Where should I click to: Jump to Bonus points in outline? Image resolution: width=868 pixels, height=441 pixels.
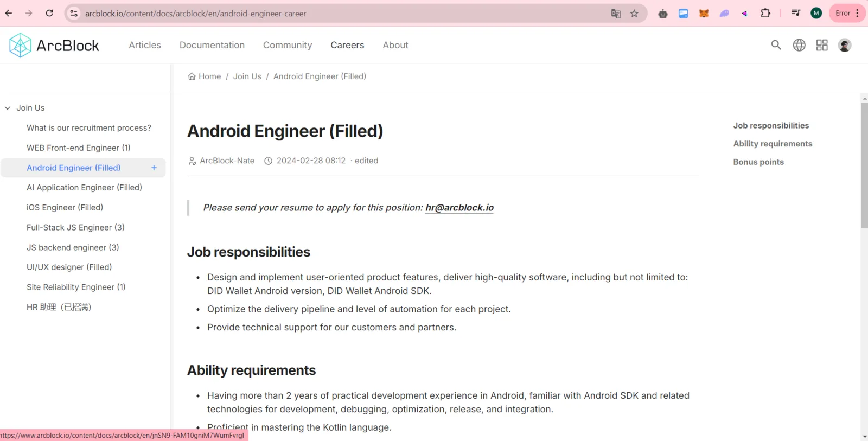coord(758,162)
